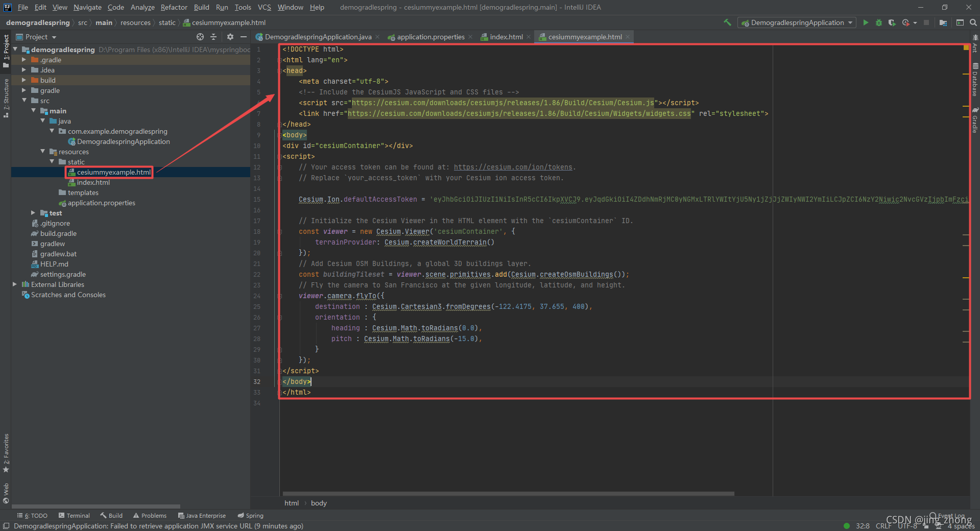Collapse the static folder
The height and width of the screenshot is (531, 980).
tap(52, 162)
